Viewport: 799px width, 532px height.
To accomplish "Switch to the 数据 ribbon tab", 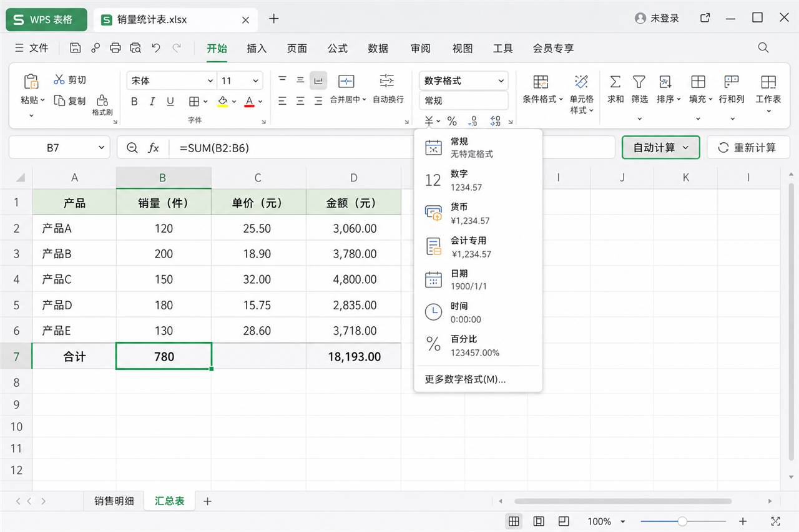I will point(378,48).
